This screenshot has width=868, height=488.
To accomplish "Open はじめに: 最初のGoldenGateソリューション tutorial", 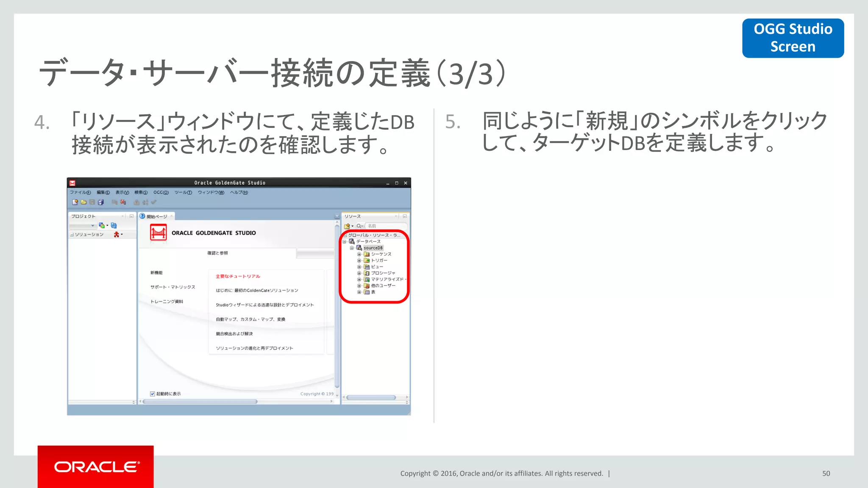I will tap(257, 291).
